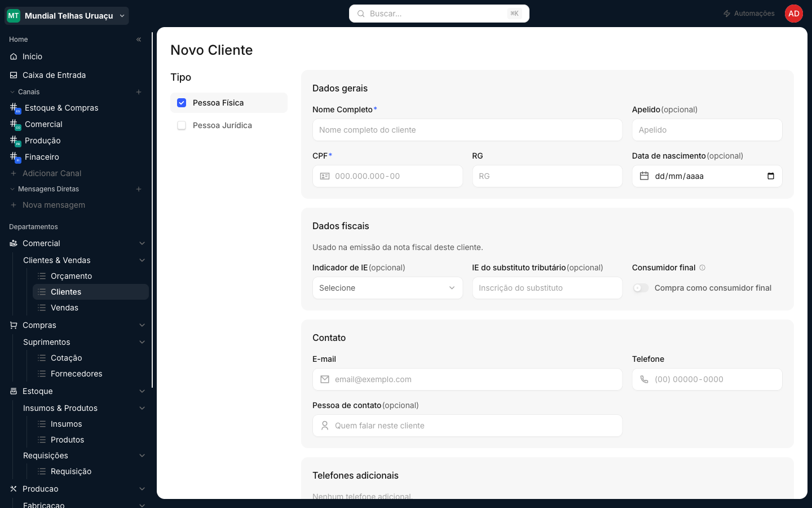Open Orçamento in the sidebar

91,276
